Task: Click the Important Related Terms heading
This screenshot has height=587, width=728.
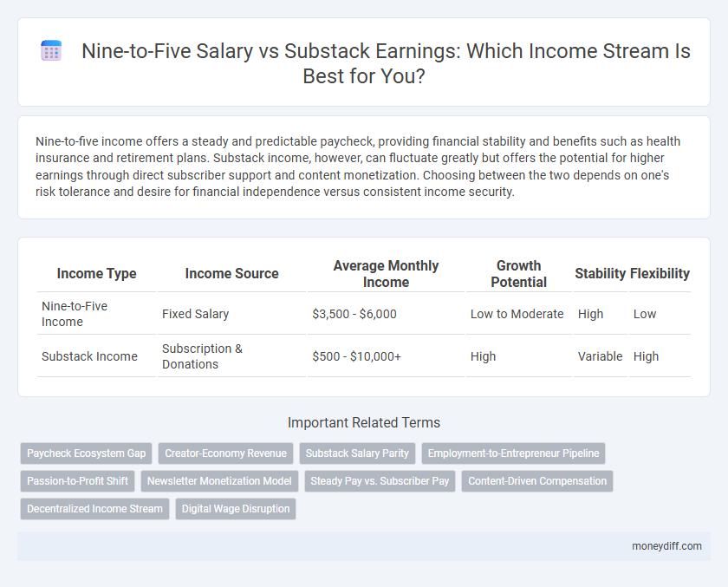Action: (364, 422)
